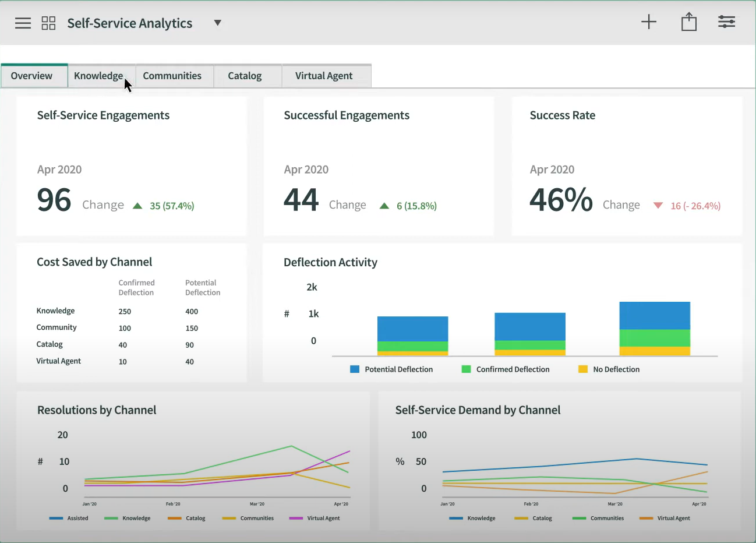Click the plus icon to add widget
Viewport: 756px width, 543px height.
tap(648, 22)
